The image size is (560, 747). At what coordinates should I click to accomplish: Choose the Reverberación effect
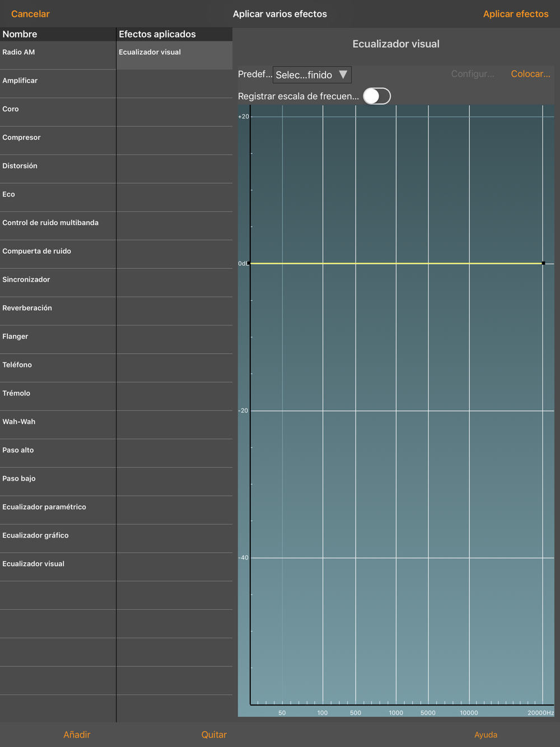click(58, 311)
